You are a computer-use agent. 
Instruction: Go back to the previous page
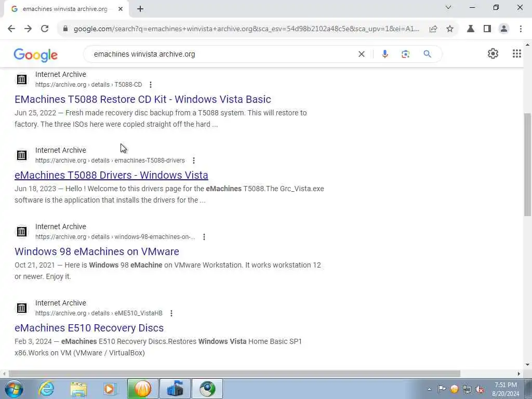click(x=11, y=29)
